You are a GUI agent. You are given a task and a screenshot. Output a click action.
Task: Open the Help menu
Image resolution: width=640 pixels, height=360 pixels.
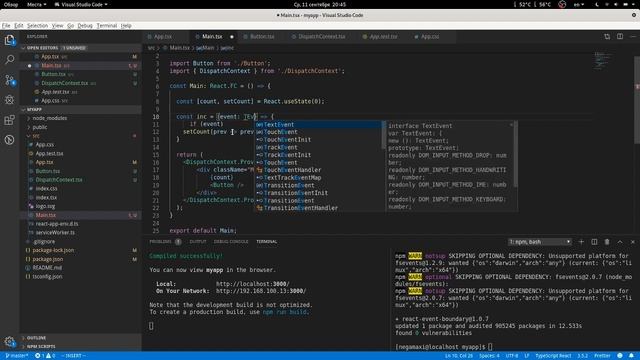click(126, 25)
